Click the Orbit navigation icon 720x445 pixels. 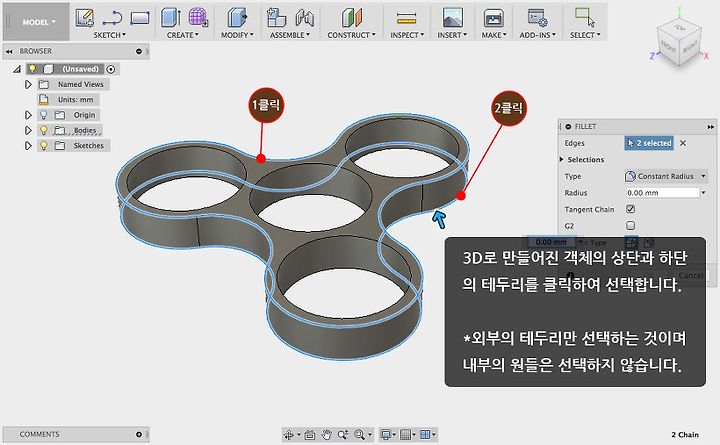click(289, 434)
